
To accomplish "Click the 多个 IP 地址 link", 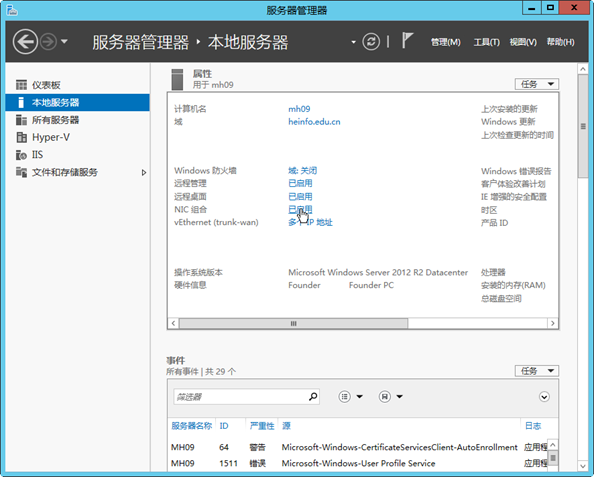I will click(310, 222).
